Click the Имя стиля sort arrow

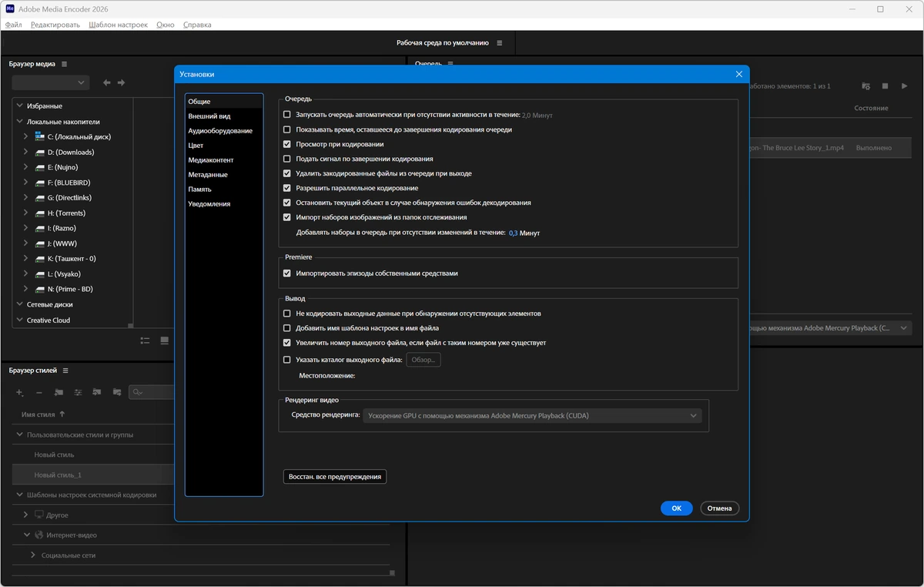pyautogui.click(x=62, y=414)
